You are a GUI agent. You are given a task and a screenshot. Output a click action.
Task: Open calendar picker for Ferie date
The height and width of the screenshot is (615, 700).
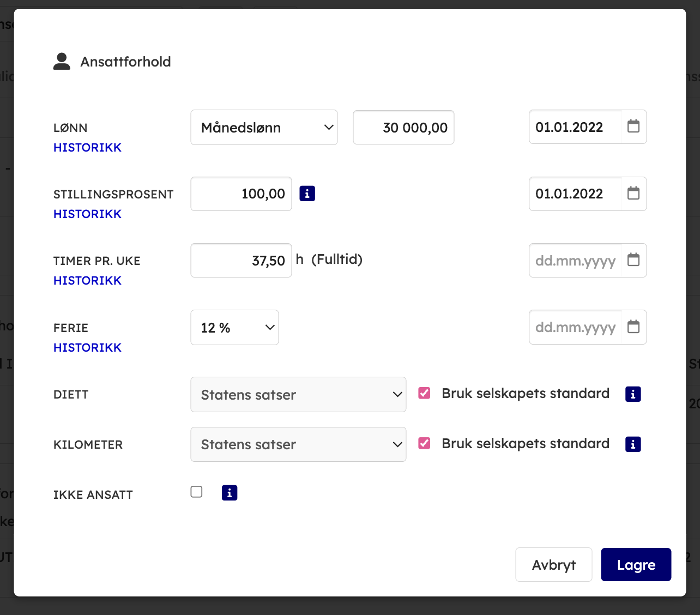[x=633, y=327]
